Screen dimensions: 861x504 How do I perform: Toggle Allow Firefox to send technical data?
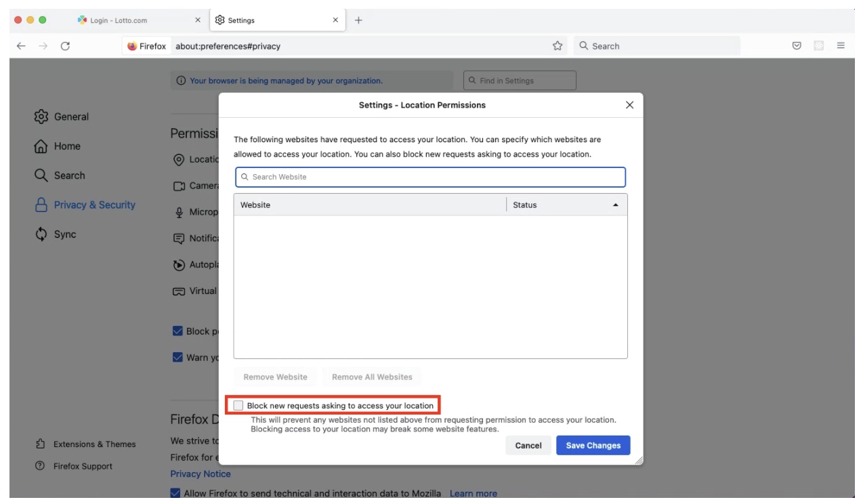pyautogui.click(x=176, y=493)
